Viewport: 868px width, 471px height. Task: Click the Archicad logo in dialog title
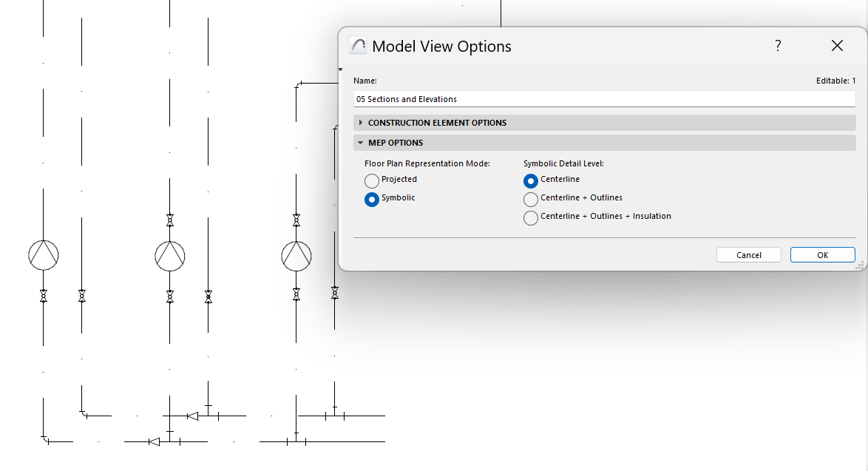point(358,46)
